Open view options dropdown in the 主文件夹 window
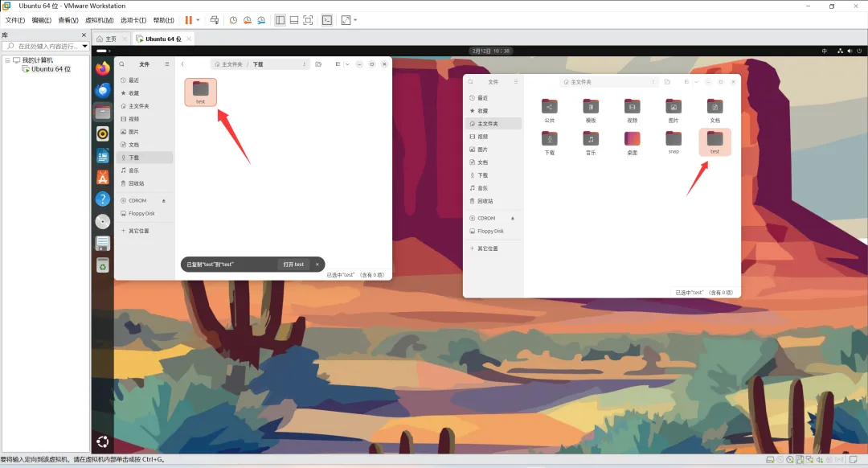This screenshot has width=868, height=468. coord(696,82)
